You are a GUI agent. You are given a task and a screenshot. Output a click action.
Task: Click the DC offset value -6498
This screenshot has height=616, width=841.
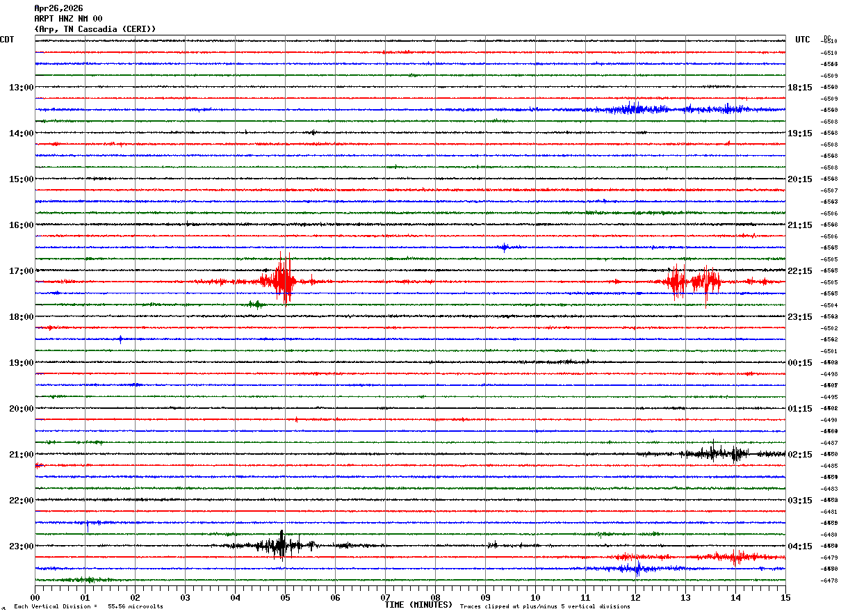coord(830,374)
